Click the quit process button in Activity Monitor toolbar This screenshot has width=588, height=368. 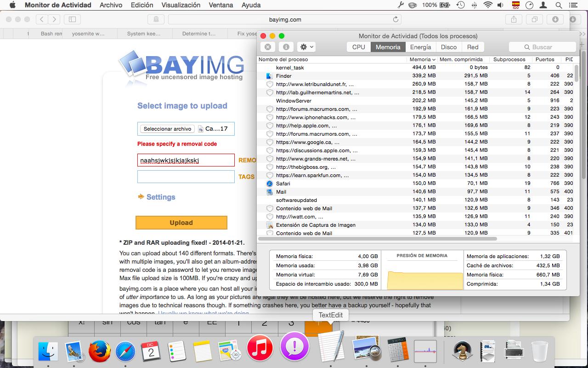[268, 47]
